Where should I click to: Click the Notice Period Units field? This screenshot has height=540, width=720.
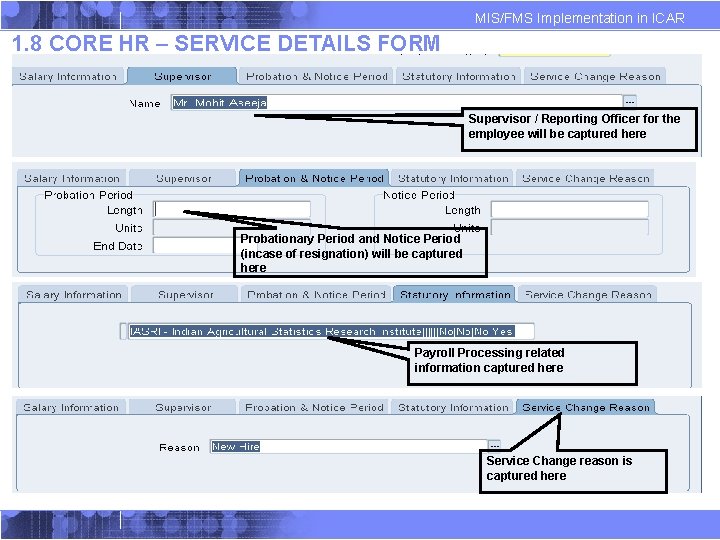tap(569, 227)
